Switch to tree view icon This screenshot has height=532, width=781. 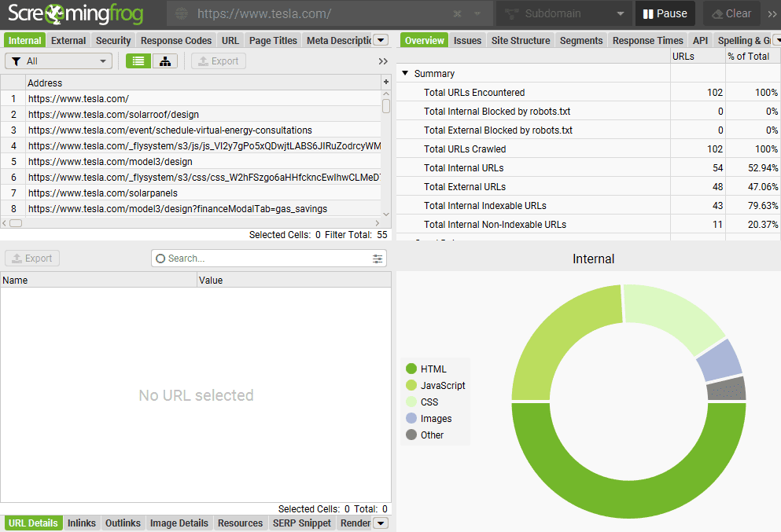[165, 61]
